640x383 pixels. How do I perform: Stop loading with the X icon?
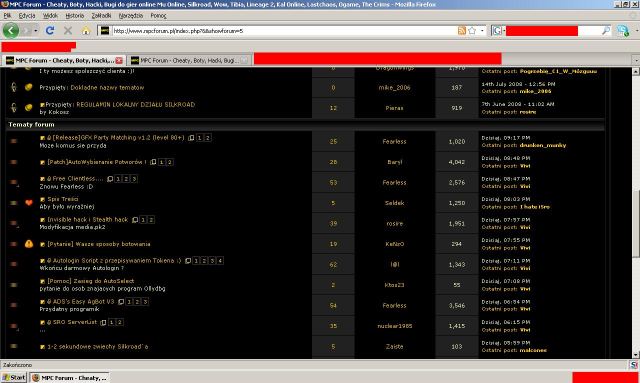(x=68, y=31)
